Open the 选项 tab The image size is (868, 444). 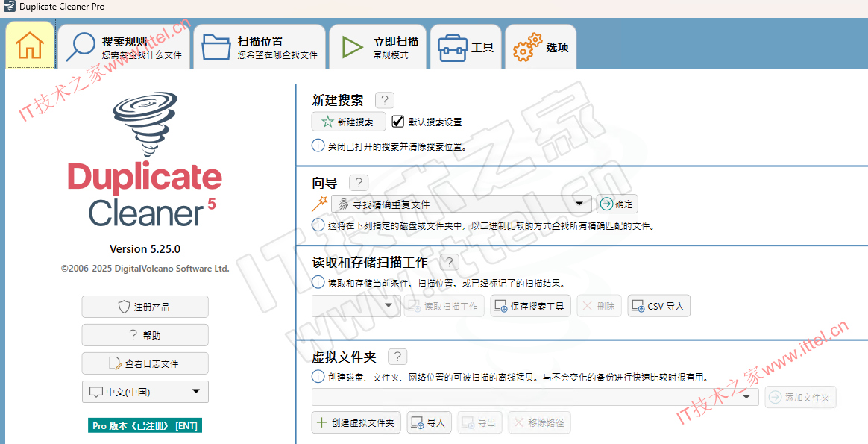point(541,47)
